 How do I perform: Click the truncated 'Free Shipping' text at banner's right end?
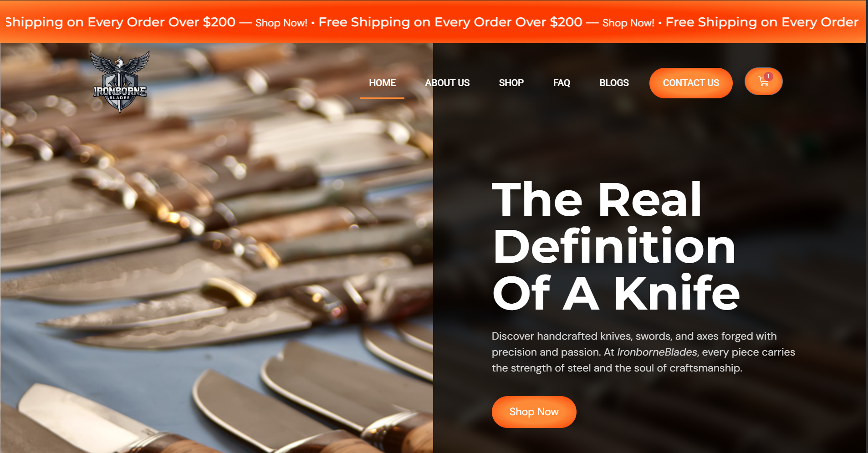[x=762, y=22]
